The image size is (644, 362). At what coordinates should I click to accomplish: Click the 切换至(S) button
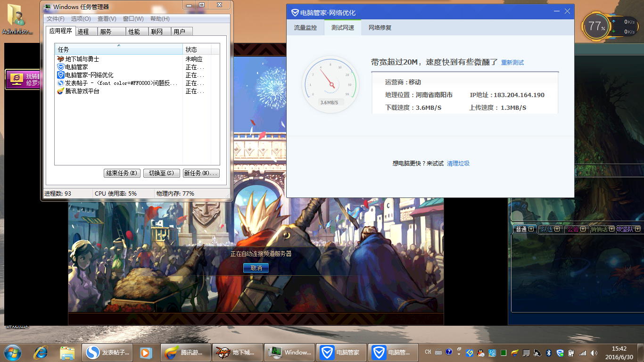tap(162, 173)
